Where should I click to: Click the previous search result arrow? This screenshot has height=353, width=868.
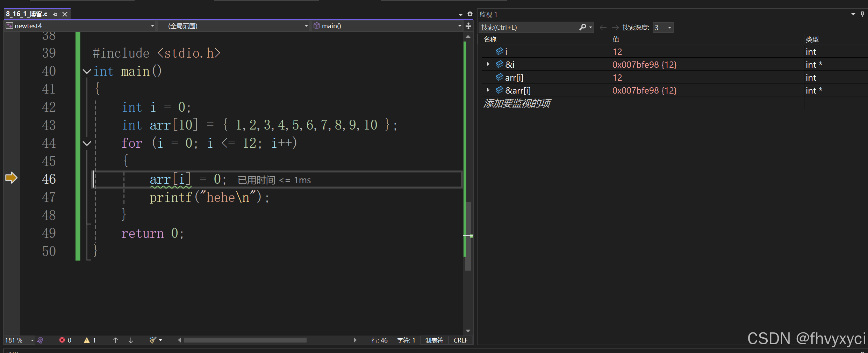point(603,27)
